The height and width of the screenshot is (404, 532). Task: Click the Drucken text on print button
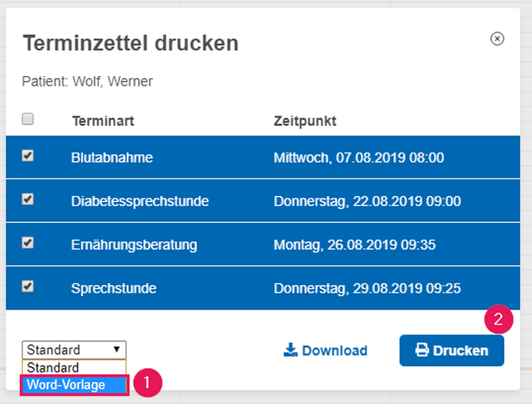[461, 350]
